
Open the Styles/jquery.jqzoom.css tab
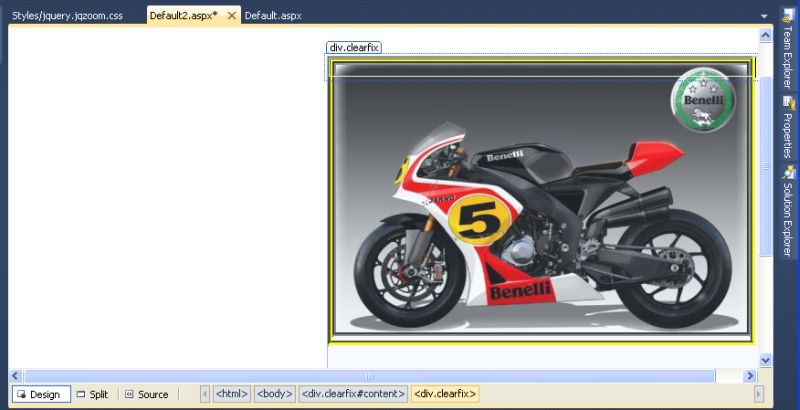67,16
